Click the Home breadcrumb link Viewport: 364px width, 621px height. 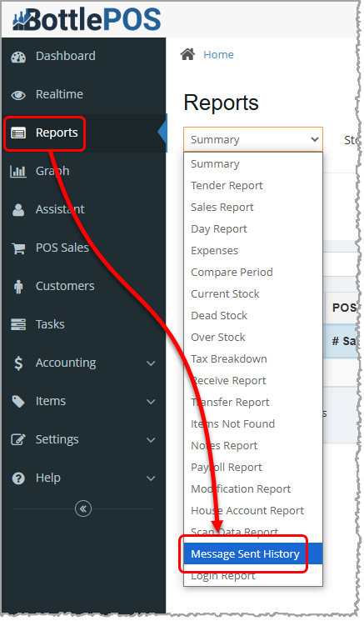(218, 55)
